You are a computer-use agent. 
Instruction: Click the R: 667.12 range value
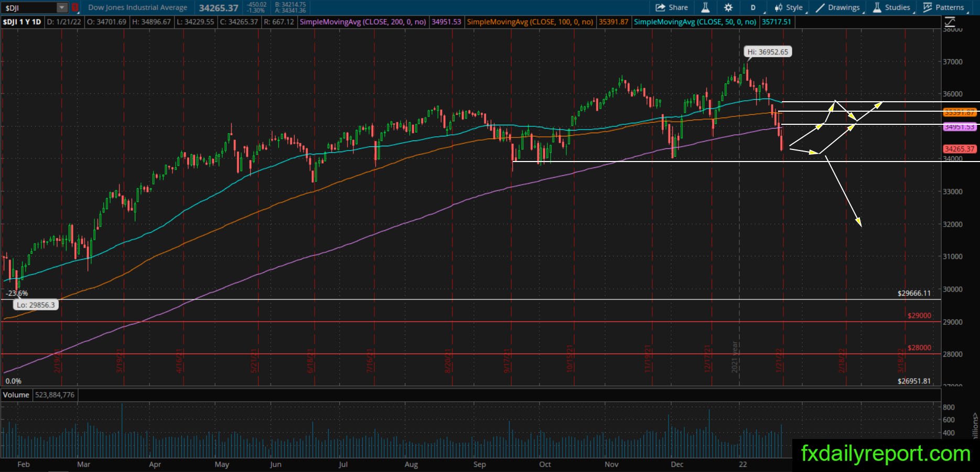tap(279, 22)
